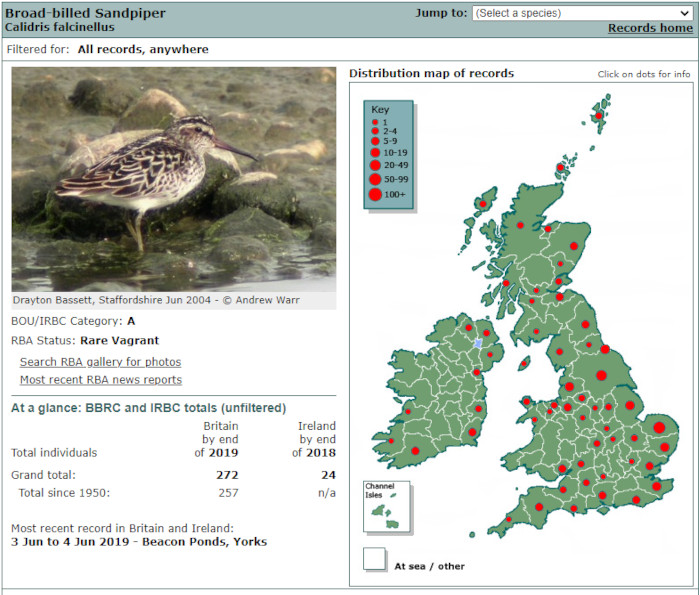Click the Channel Isles inset map
This screenshot has width=700, height=595.
[387, 506]
